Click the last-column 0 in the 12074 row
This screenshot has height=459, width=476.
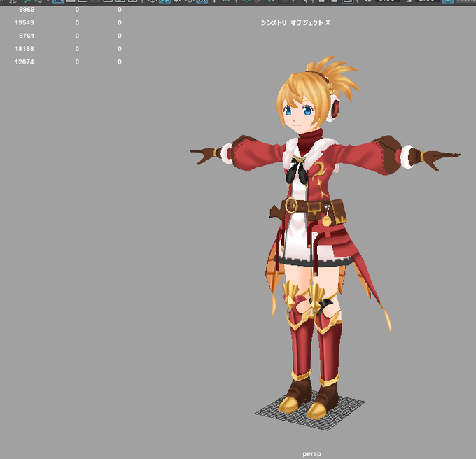(x=120, y=62)
